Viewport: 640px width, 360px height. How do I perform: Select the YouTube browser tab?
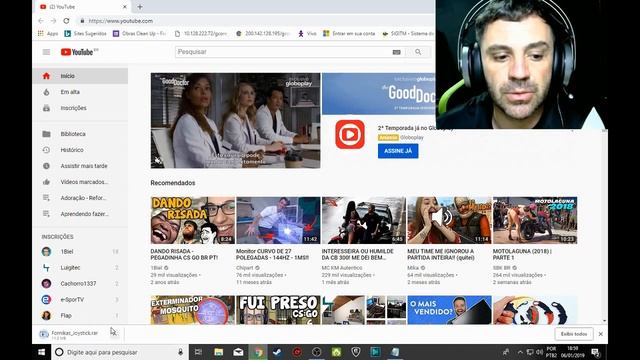tap(83, 7)
